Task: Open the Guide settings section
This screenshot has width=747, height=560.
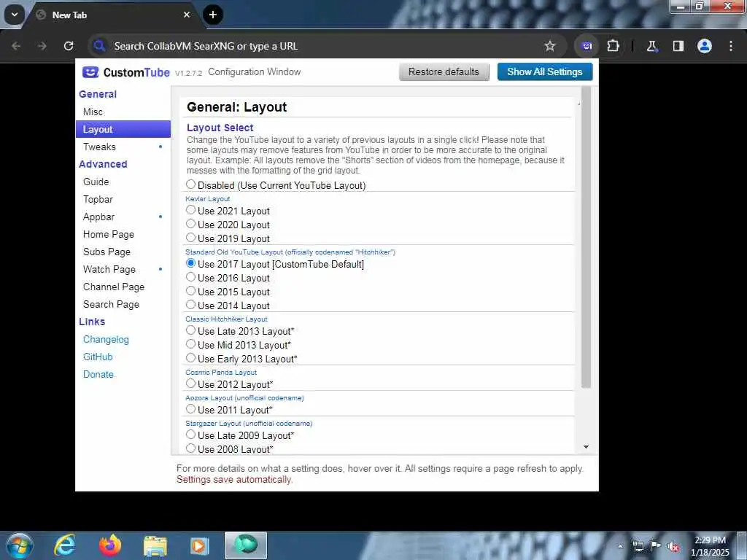Action: (x=123, y=182)
